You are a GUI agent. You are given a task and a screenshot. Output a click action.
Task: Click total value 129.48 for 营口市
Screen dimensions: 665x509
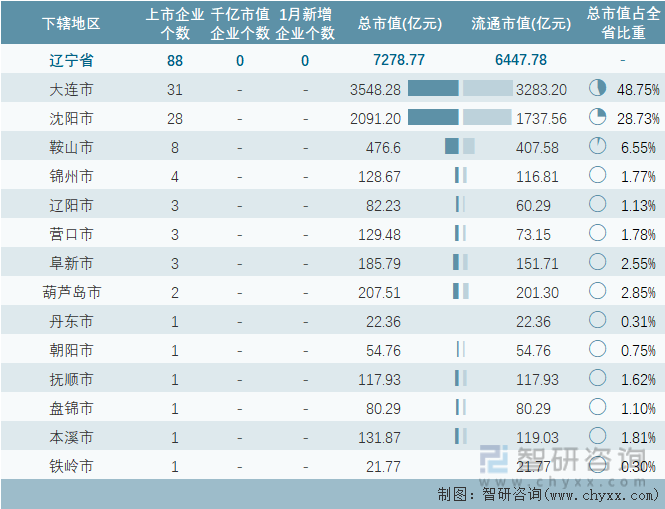point(379,235)
